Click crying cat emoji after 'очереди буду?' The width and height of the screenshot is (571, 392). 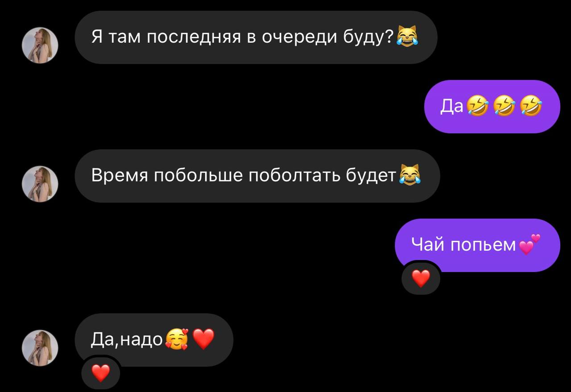pos(407,37)
